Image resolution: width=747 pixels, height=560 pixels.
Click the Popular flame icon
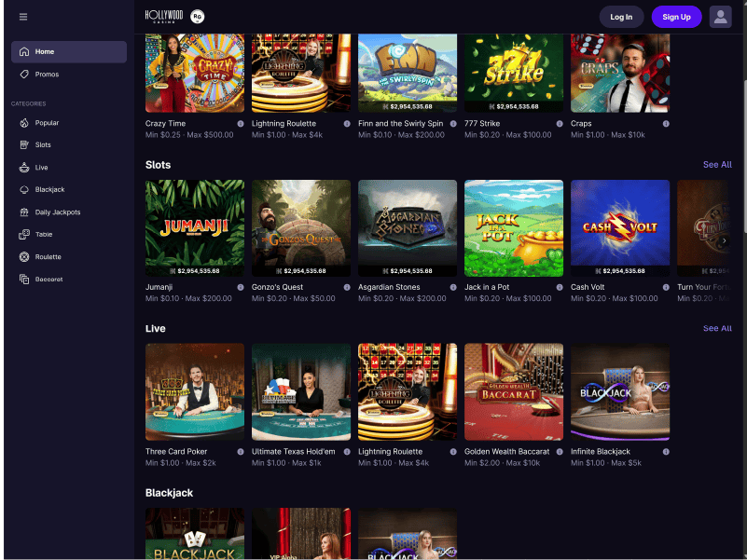tap(24, 123)
